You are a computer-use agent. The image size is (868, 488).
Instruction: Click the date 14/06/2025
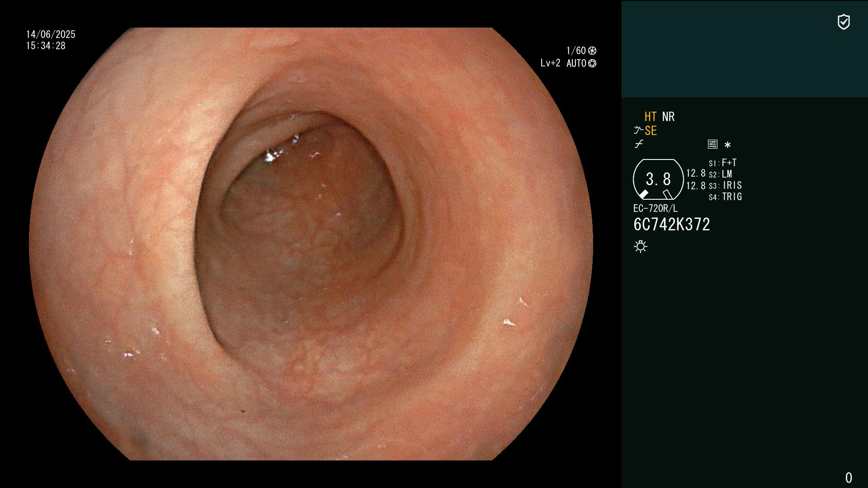click(x=51, y=34)
